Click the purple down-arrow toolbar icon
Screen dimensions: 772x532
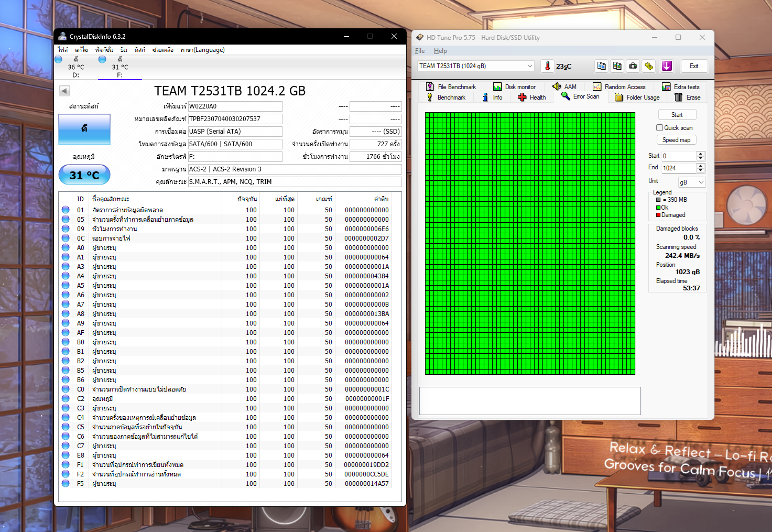click(667, 66)
